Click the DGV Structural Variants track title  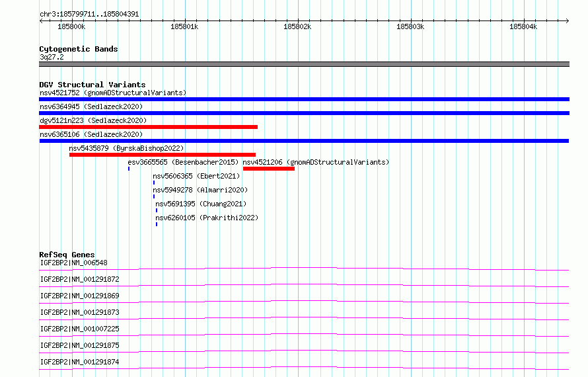(x=92, y=85)
